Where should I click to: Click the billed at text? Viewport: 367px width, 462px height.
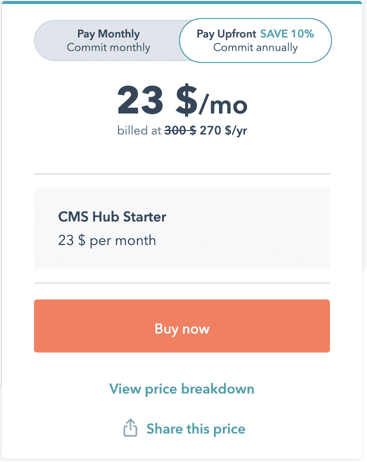(x=139, y=130)
